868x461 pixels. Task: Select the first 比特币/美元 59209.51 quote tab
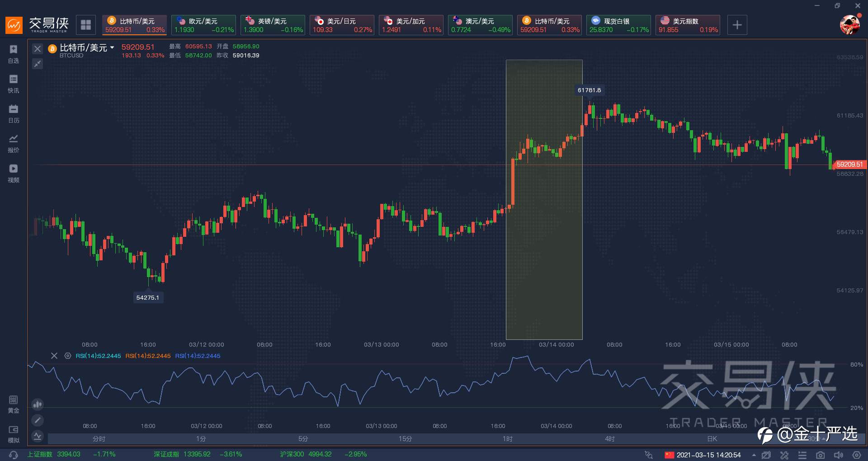click(x=134, y=25)
